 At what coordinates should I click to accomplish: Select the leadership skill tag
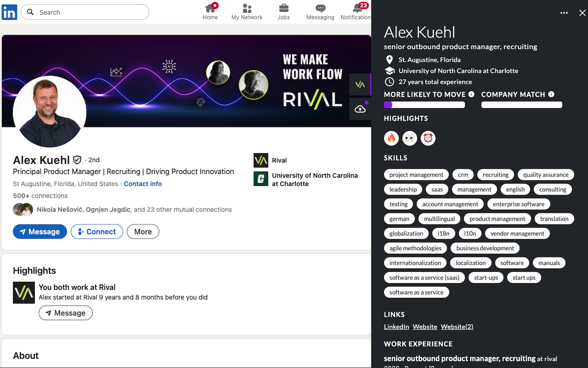point(403,189)
